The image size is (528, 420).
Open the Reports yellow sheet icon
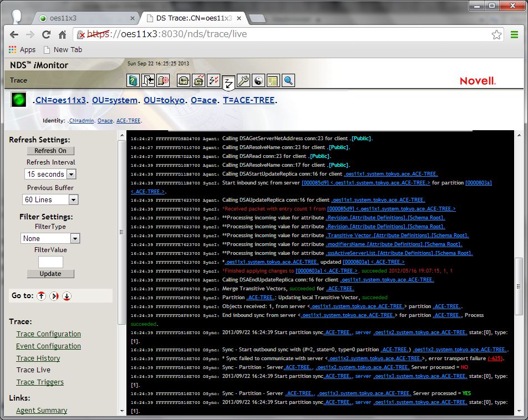[273, 81]
